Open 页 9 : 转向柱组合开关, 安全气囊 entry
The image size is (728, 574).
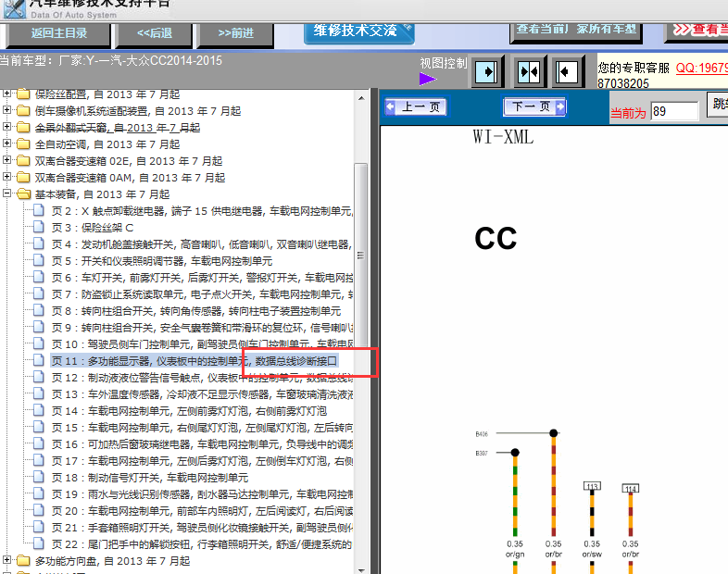tap(202, 328)
